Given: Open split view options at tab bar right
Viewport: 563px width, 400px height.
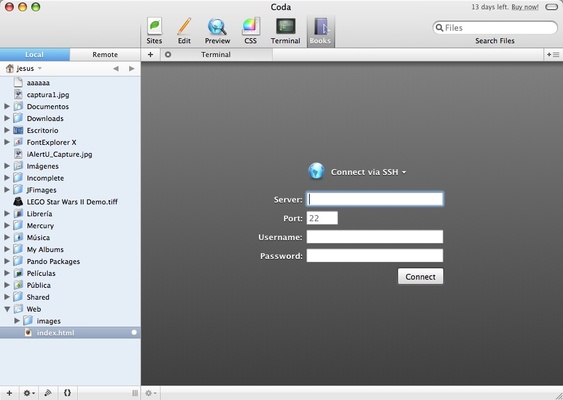Looking at the screenshot, I should 553,55.
